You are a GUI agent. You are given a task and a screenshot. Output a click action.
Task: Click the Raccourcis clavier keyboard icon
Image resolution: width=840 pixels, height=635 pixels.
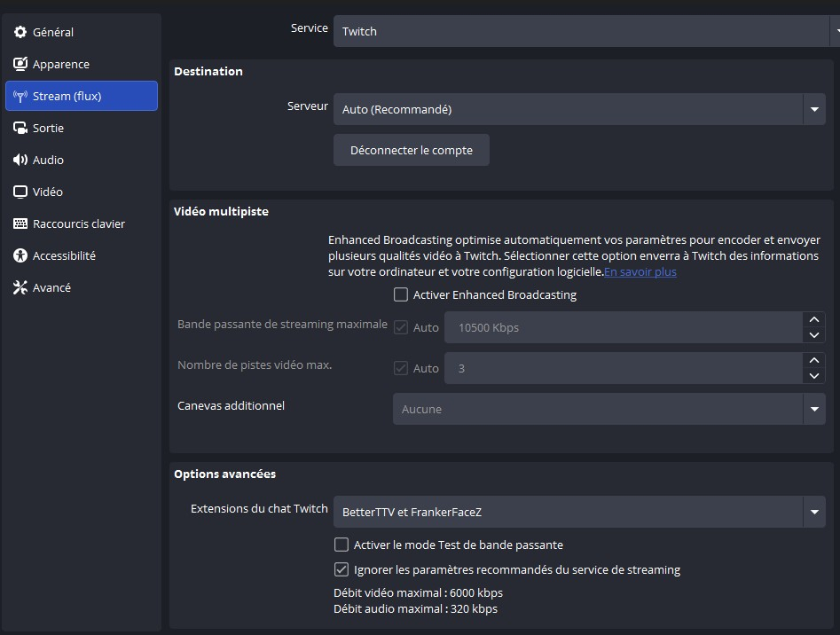(x=20, y=223)
